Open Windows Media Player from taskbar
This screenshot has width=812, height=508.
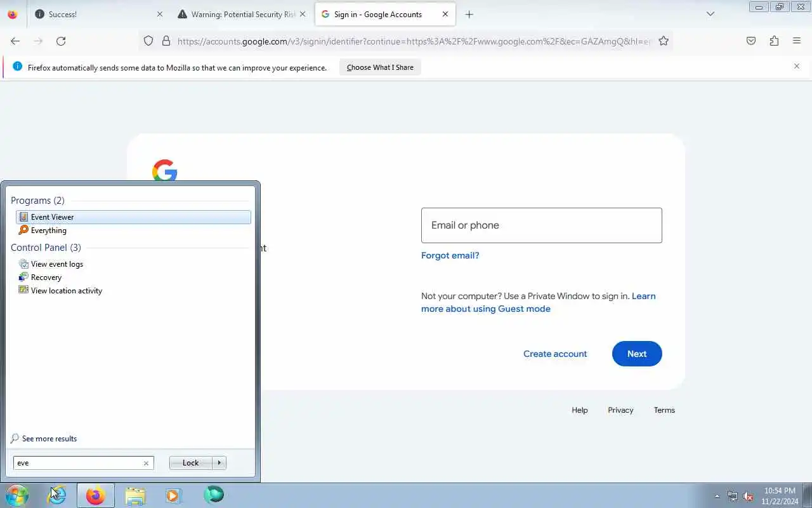(174, 495)
